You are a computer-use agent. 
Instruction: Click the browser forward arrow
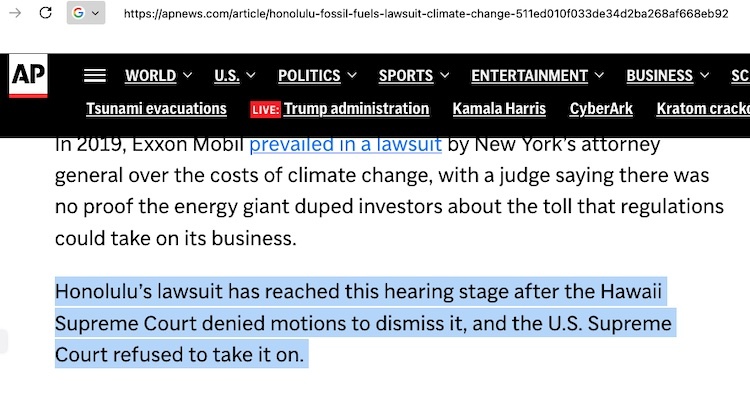[x=16, y=13]
